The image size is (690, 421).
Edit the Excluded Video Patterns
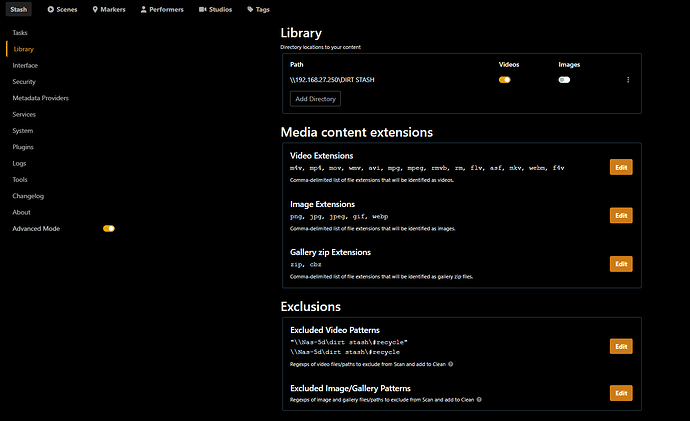(620, 346)
